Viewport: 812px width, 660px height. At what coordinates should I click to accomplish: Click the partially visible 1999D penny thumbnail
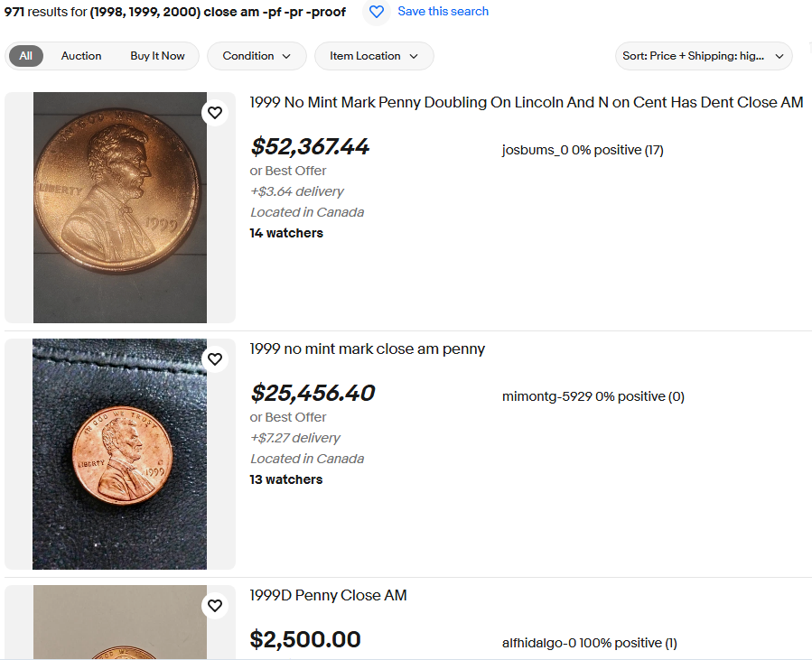pyautogui.click(x=119, y=622)
